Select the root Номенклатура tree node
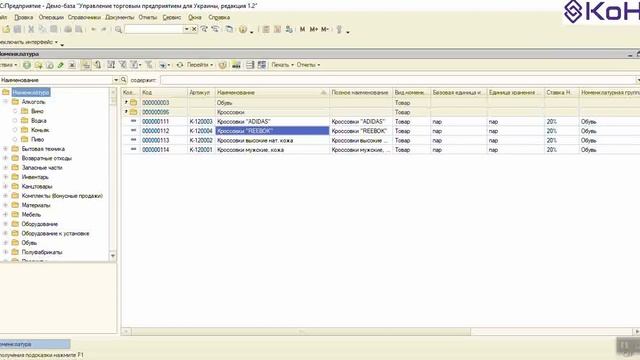Screen dimensions: 640x360 [31, 92]
